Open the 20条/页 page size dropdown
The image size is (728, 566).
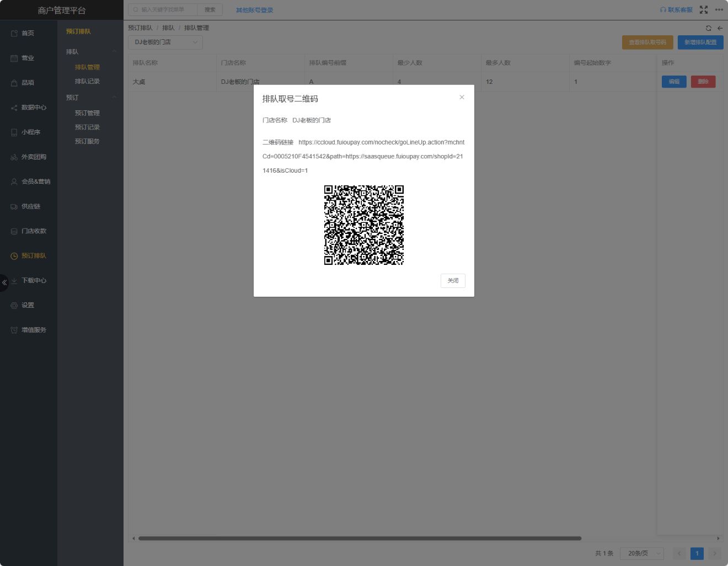tap(642, 553)
